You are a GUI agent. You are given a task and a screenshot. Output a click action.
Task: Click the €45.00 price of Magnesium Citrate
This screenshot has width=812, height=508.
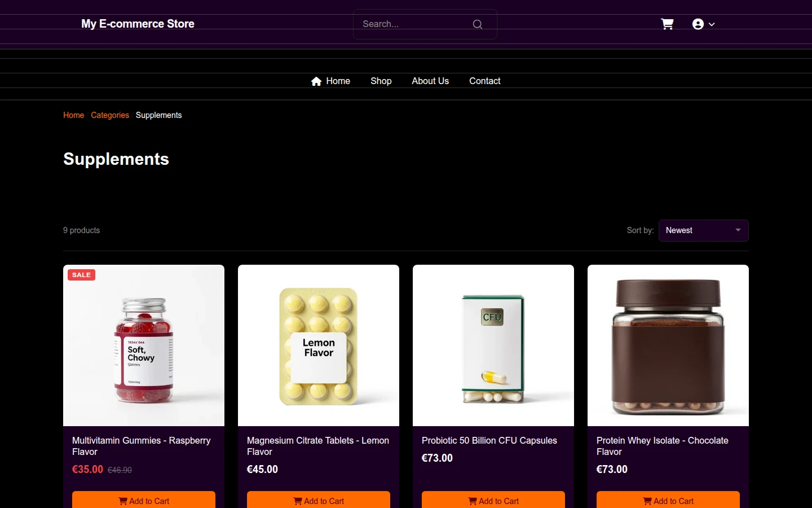point(262,469)
